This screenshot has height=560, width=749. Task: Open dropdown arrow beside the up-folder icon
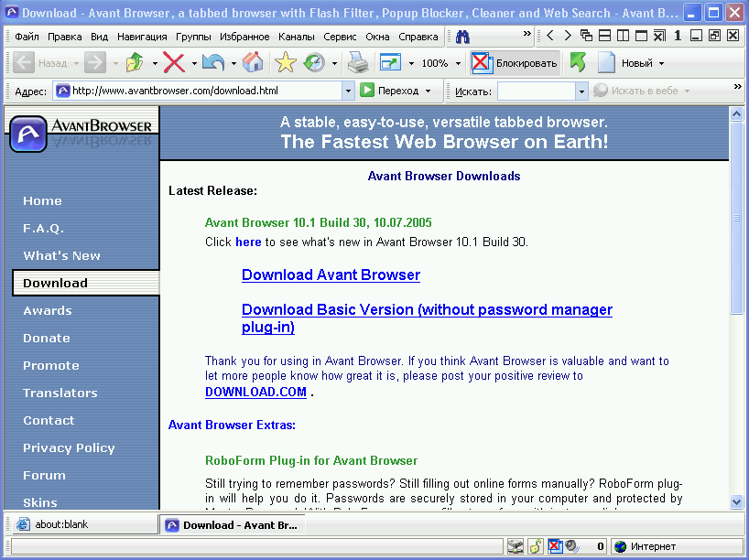click(155, 63)
